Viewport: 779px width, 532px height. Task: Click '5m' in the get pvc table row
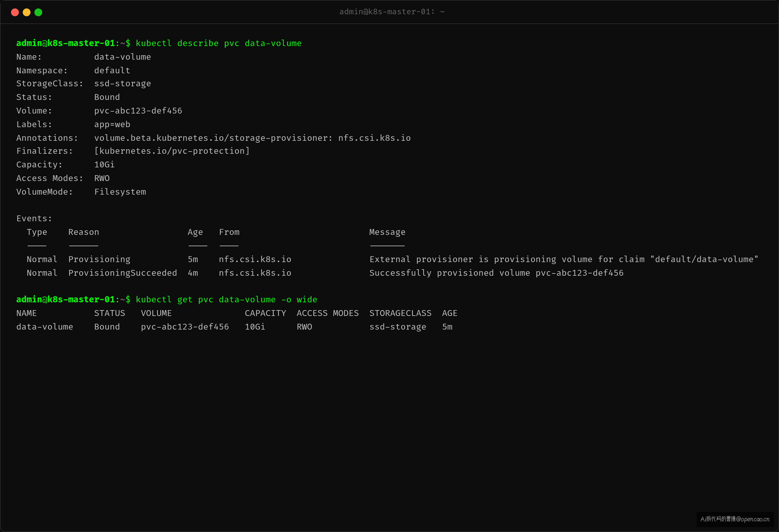point(447,327)
